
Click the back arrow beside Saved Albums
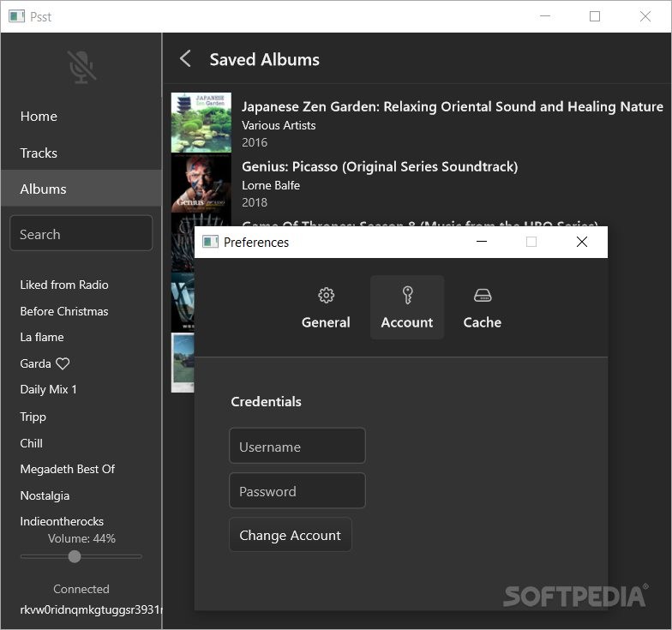(185, 58)
